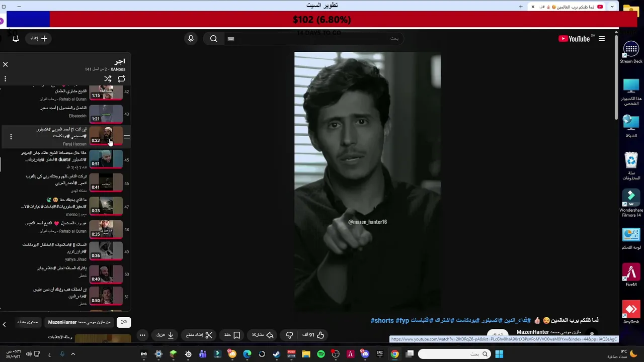Open the YouTube hamburger guide menu
Screen dimensions: 644x362
point(602,39)
